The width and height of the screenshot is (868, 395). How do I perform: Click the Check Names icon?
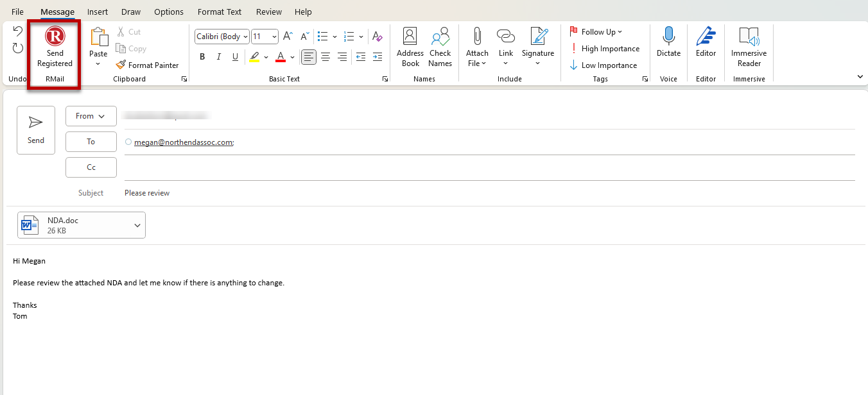440,47
